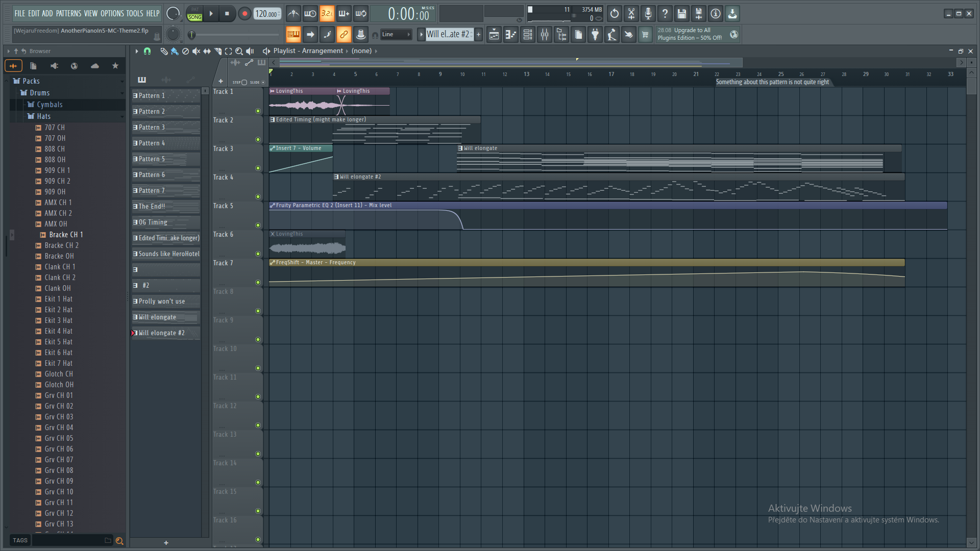Open the render as audio file button

tap(699, 14)
